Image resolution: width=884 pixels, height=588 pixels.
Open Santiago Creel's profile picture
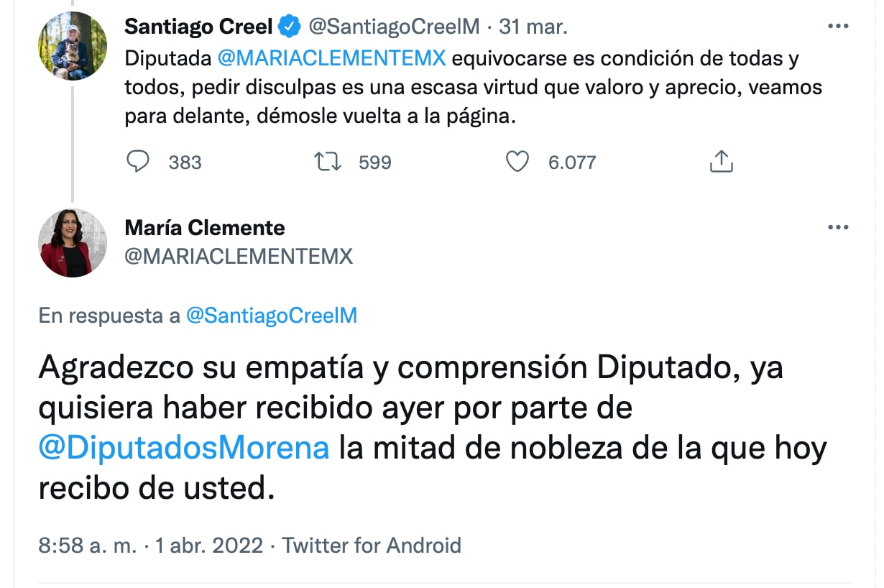73,45
